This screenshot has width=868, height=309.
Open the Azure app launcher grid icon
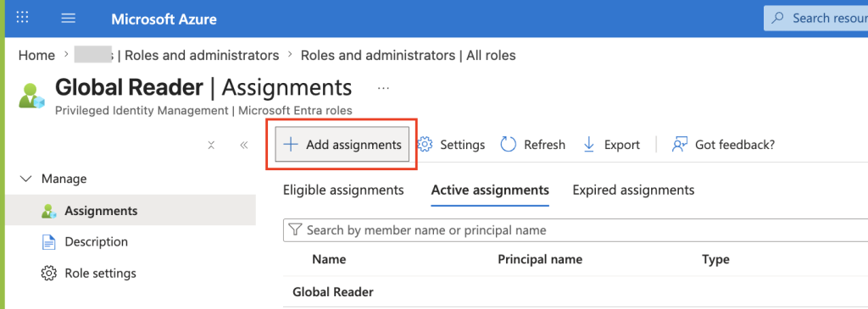coord(22,18)
